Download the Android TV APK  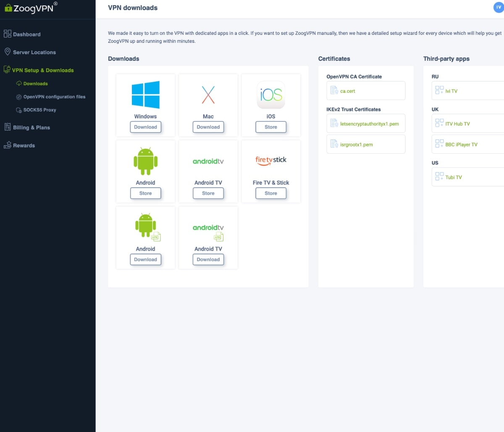(x=208, y=260)
